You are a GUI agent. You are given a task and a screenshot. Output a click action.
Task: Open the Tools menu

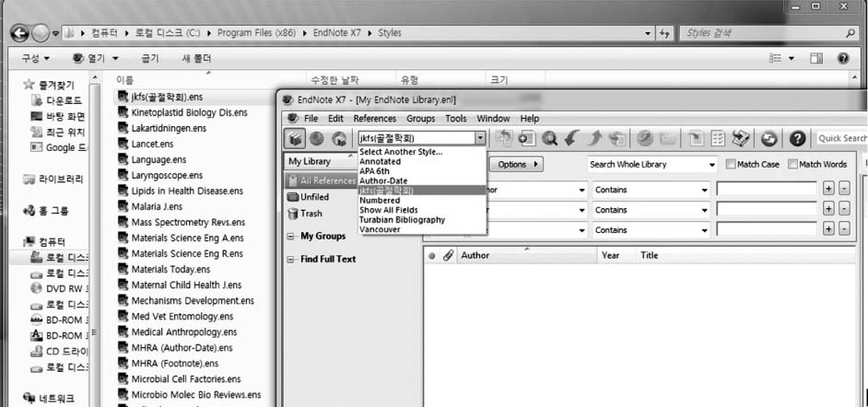click(x=456, y=119)
